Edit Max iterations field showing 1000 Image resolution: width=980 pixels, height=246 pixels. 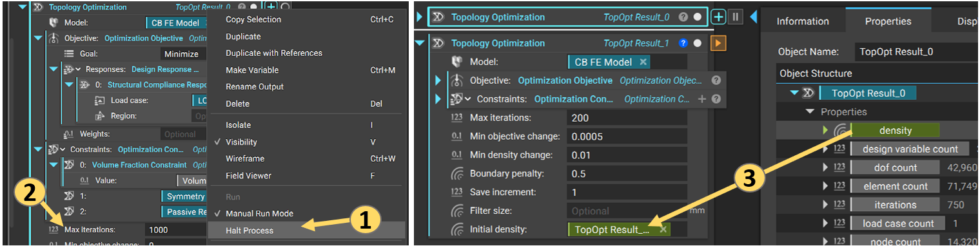click(176, 230)
